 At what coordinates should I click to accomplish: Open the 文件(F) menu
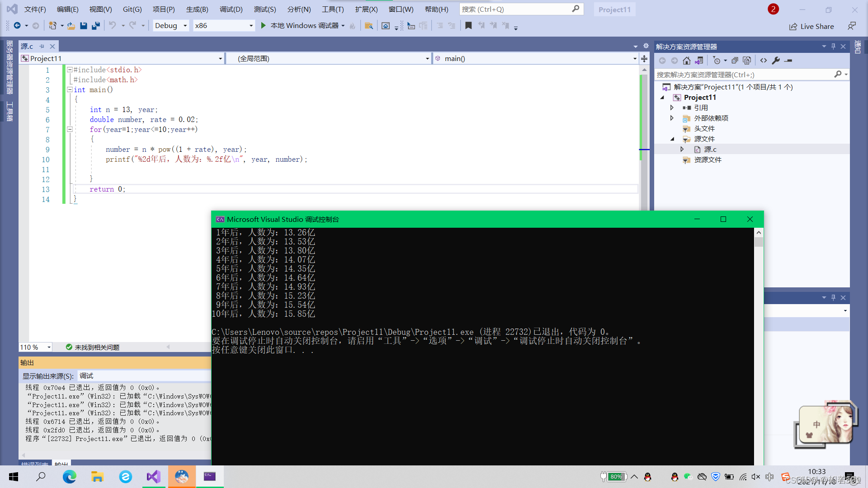tap(35, 9)
